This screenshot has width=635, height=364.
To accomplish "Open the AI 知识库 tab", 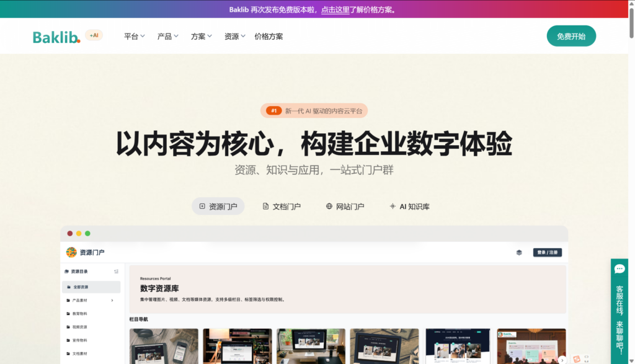I will [409, 206].
